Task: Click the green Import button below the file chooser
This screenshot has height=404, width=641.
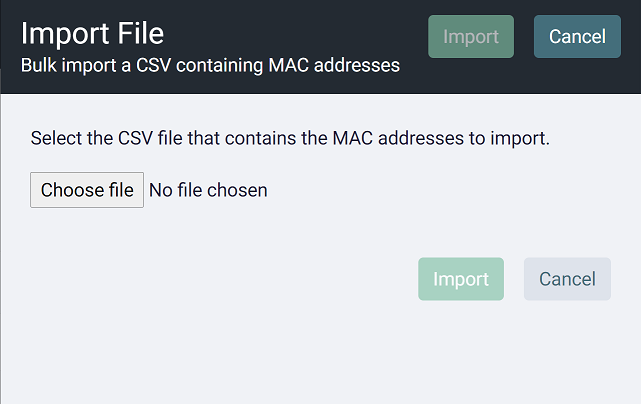Action: pyautogui.click(x=461, y=279)
